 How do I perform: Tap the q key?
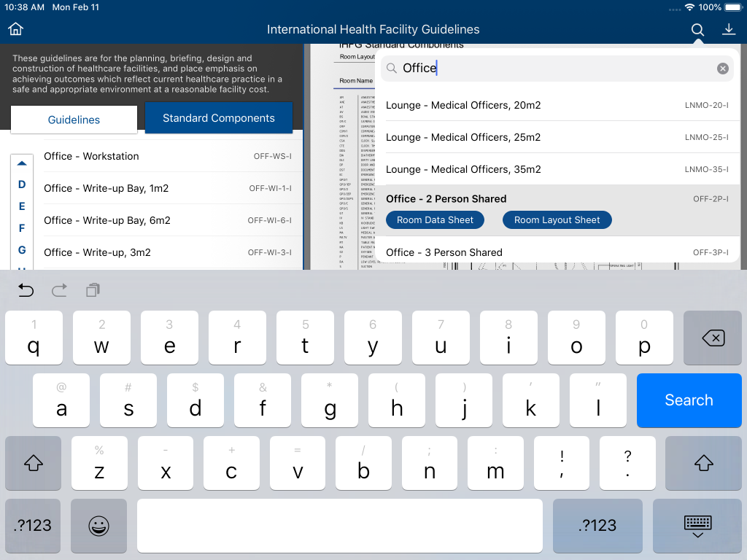pos(34,338)
